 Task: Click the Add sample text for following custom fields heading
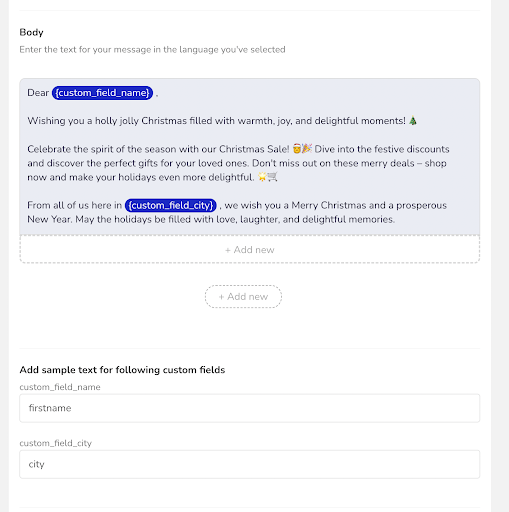(x=122, y=370)
